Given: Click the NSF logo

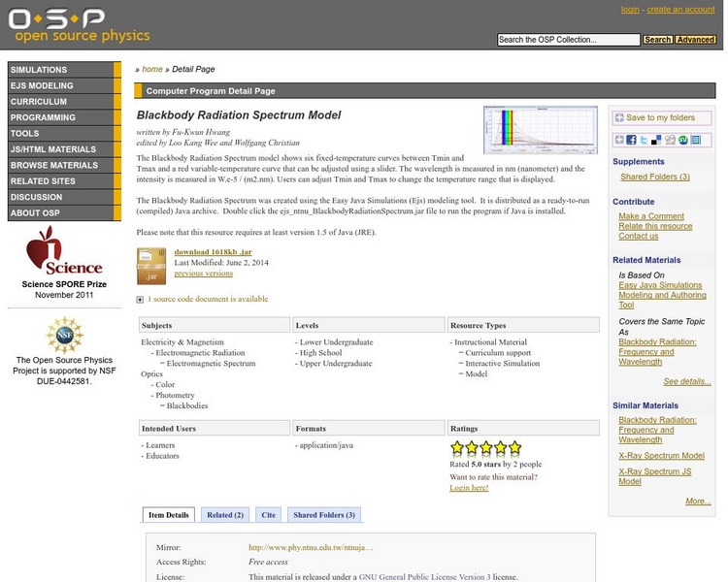Looking at the screenshot, I should click(x=64, y=335).
